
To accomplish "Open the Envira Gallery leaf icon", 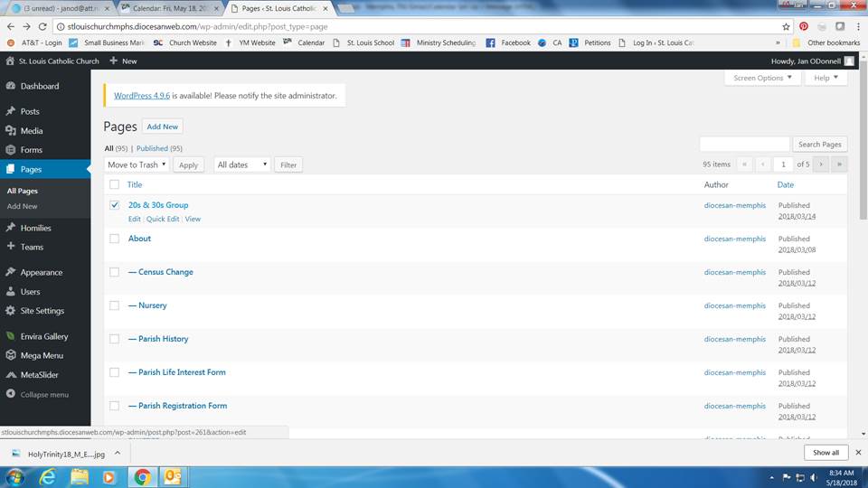I will pyautogui.click(x=11, y=336).
